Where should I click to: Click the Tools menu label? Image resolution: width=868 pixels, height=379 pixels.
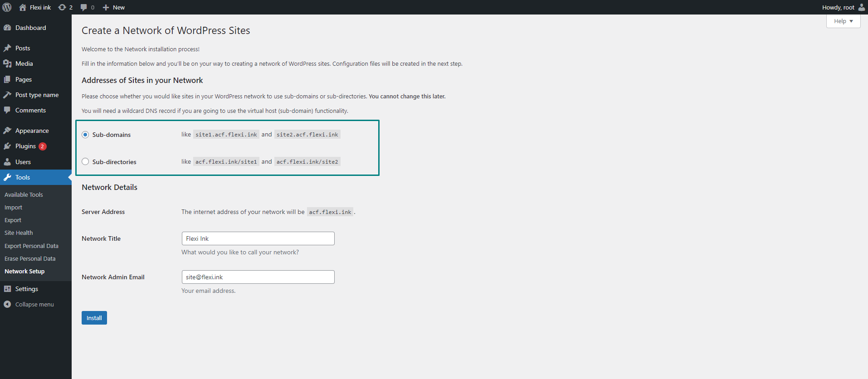[x=23, y=177]
